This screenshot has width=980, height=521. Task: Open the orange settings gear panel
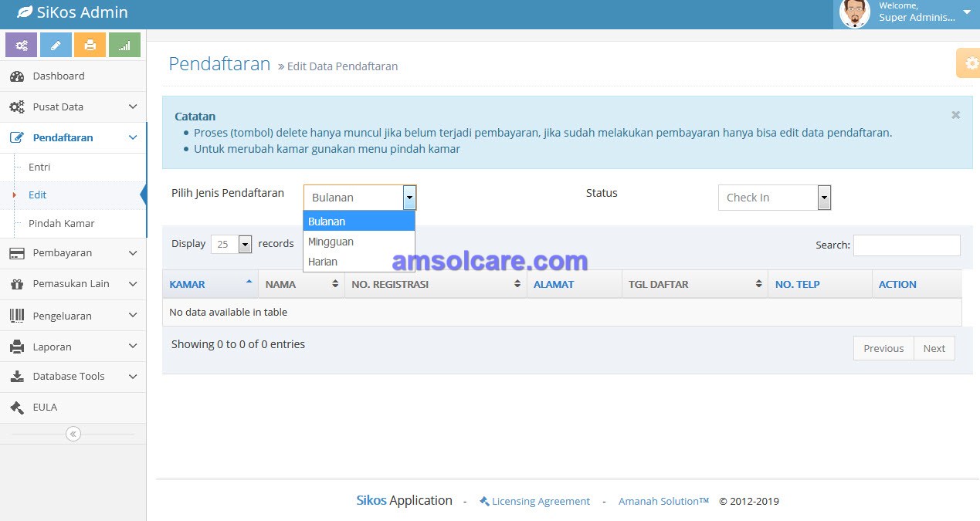tap(969, 63)
